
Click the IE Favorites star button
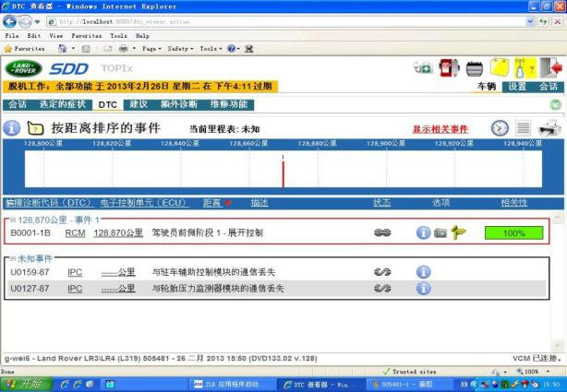click(x=24, y=48)
